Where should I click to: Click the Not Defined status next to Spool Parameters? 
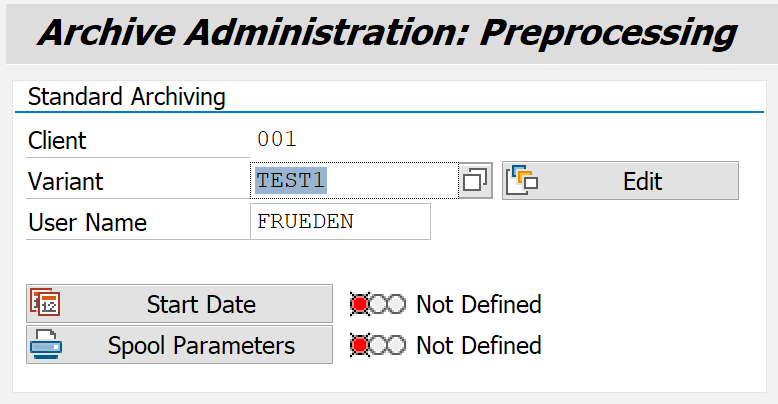tap(478, 346)
